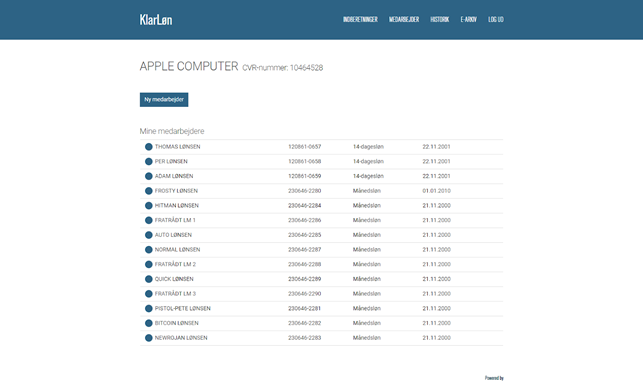The image size is (643, 381).
Task: Click the CVR-nummer 10464528 text
Action: click(283, 68)
